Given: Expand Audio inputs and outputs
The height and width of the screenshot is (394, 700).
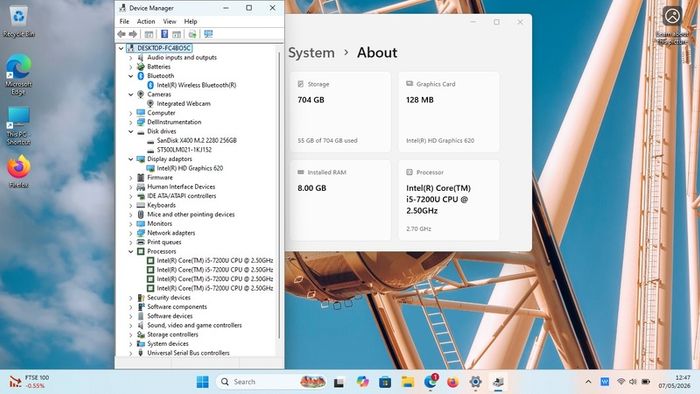Looking at the screenshot, I should pyautogui.click(x=131, y=58).
